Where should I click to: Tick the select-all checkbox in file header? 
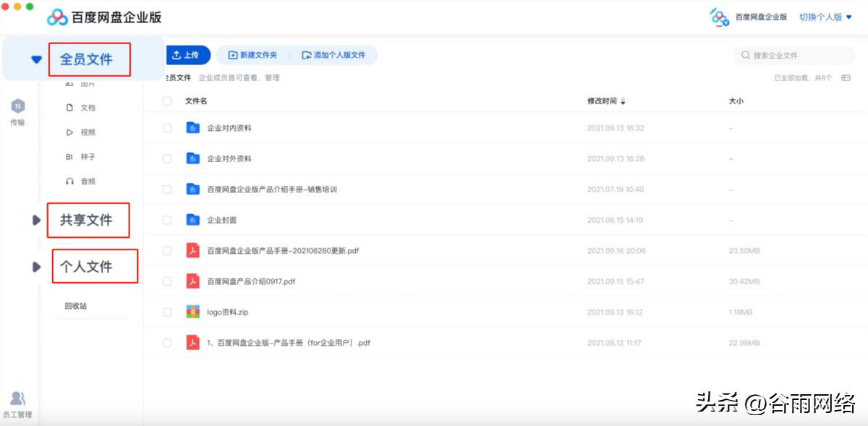click(166, 101)
